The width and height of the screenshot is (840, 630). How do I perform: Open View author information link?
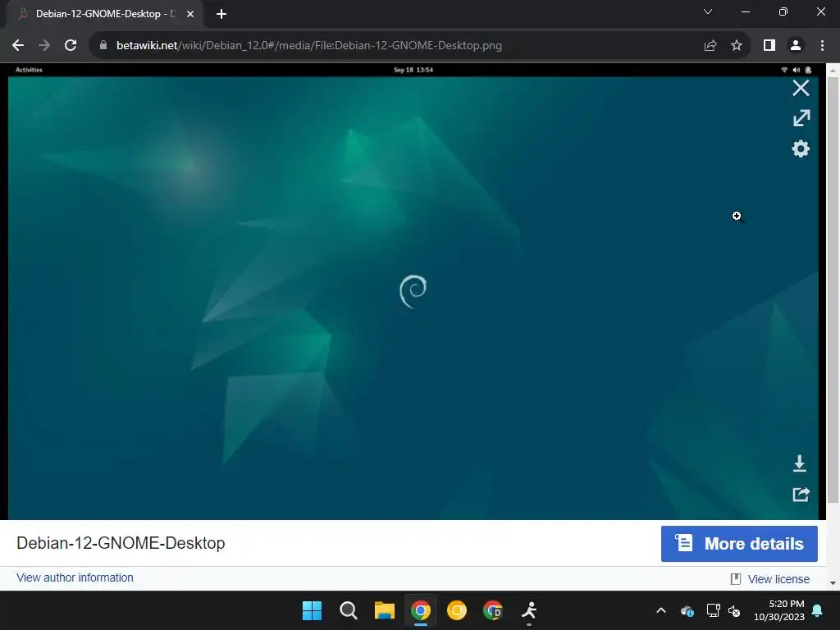point(75,577)
